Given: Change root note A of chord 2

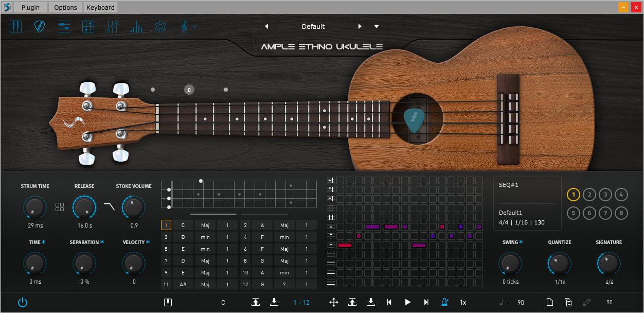Looking at the screenshot, I should [262, 225].
